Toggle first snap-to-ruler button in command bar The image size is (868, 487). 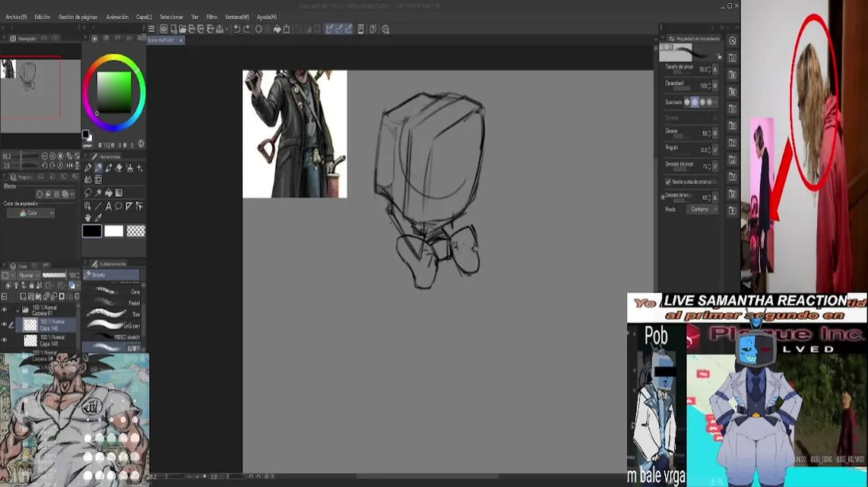pos(329,29)
